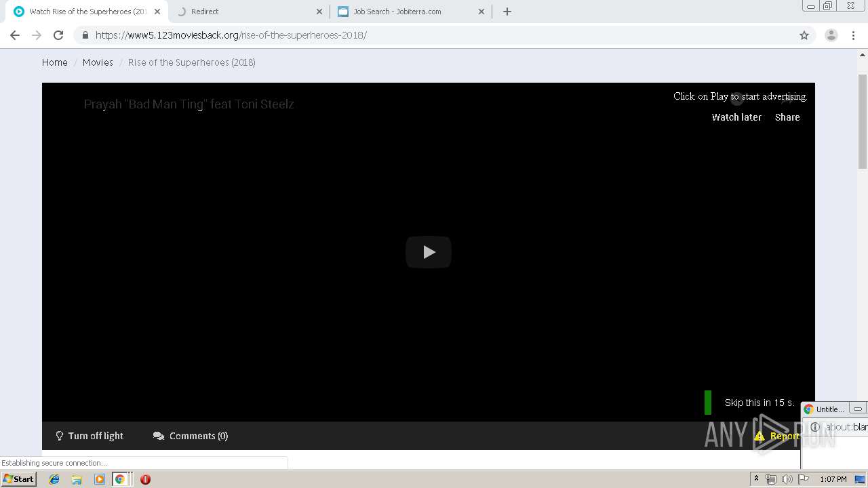Click the network tray icon
868x488 pixels.
point(771,479)
